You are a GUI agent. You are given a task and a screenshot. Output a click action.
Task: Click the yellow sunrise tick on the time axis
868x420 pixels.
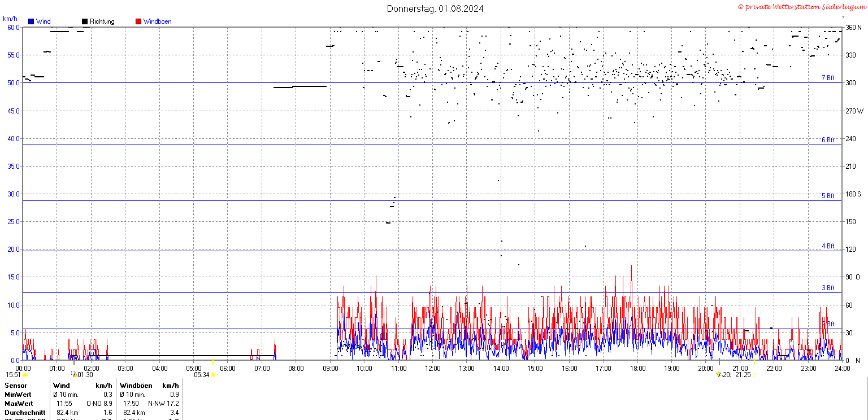point(212,361)
